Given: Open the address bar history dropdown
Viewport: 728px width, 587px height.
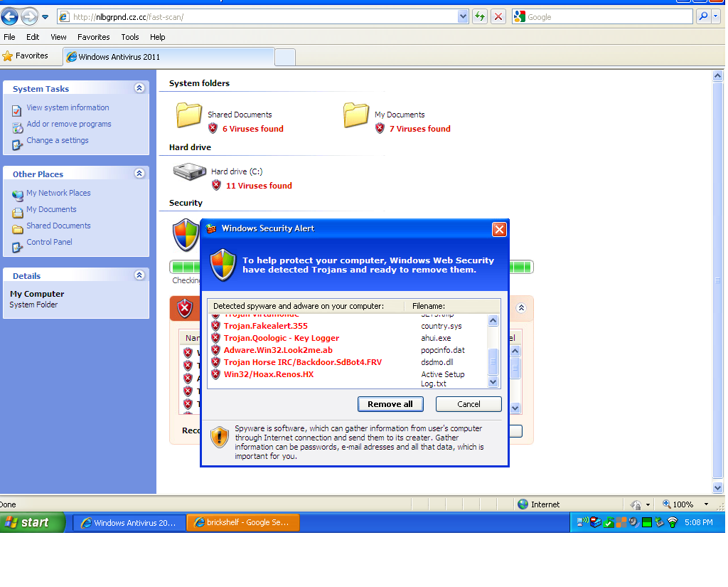Looking at the screenshot, I should pos(463,17).
